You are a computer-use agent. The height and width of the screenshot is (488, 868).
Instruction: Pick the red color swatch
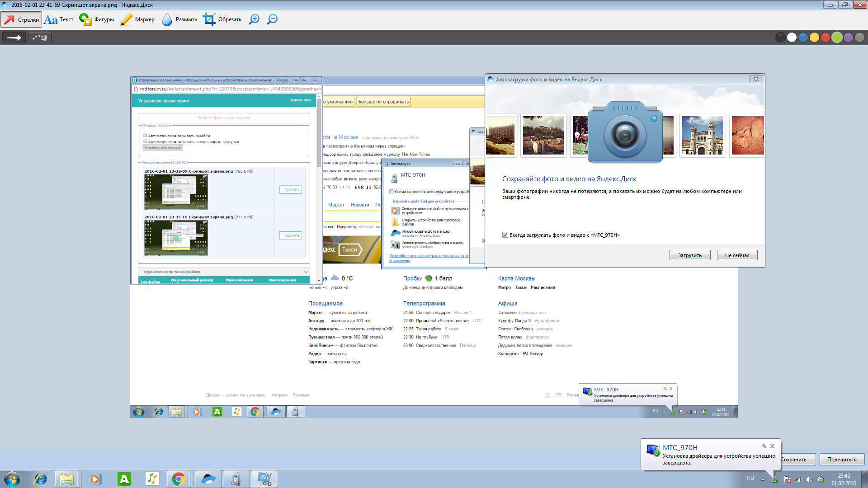tap(826, 38)
